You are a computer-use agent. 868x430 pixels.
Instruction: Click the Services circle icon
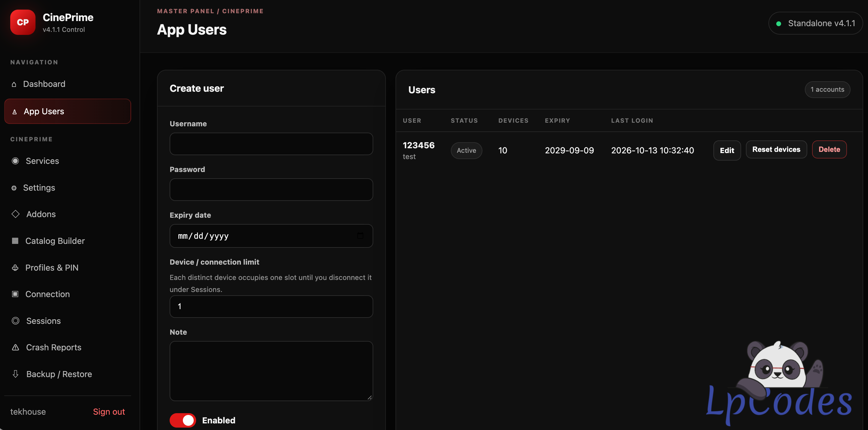pyautogui.click(x=15, y=161)
